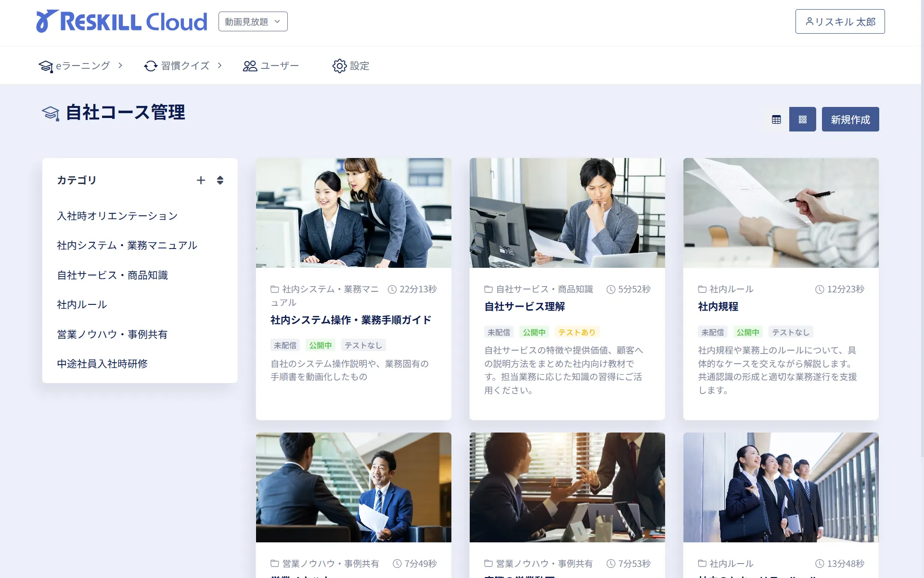This screenshot has width=924, height=578.
Task: Click the folder icon beside 自社サービス・商品知識 on card
Action: 488,289
